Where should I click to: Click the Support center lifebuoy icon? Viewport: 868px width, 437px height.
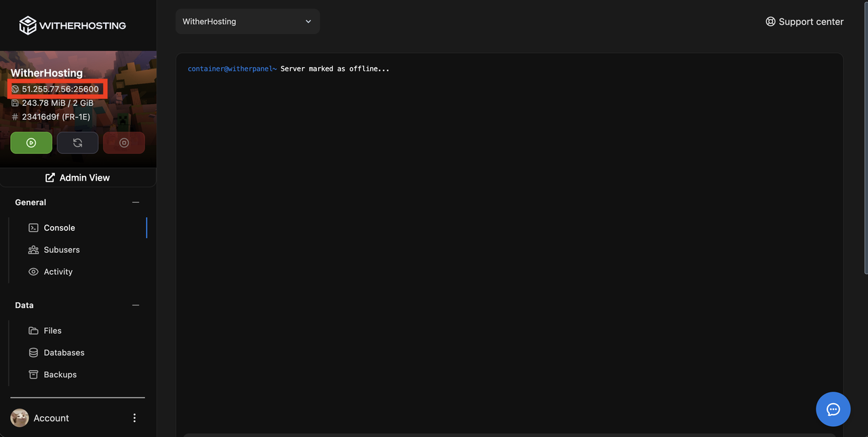pyautogui.click(x=770, y=22)
